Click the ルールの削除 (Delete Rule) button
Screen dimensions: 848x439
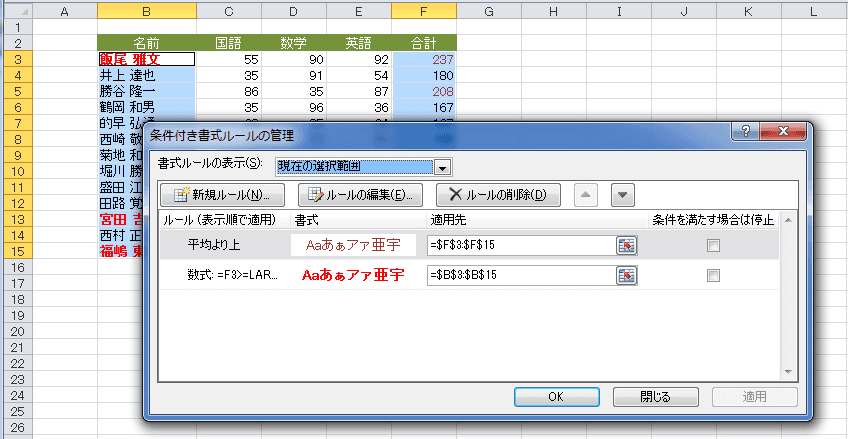click(498, 195)
